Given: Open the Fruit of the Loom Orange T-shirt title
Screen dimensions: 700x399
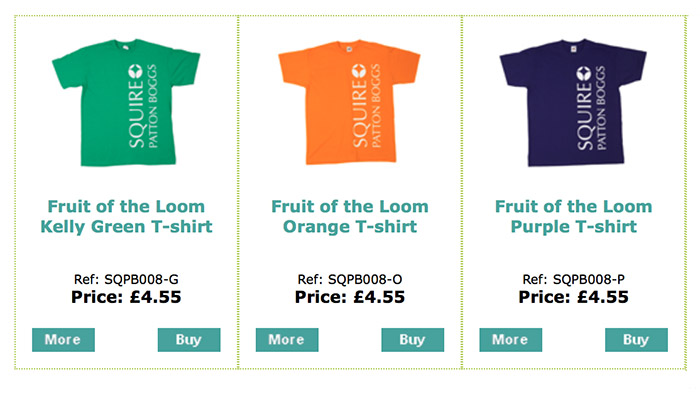Looking at the screenshot, I should (x=350, y=216).
